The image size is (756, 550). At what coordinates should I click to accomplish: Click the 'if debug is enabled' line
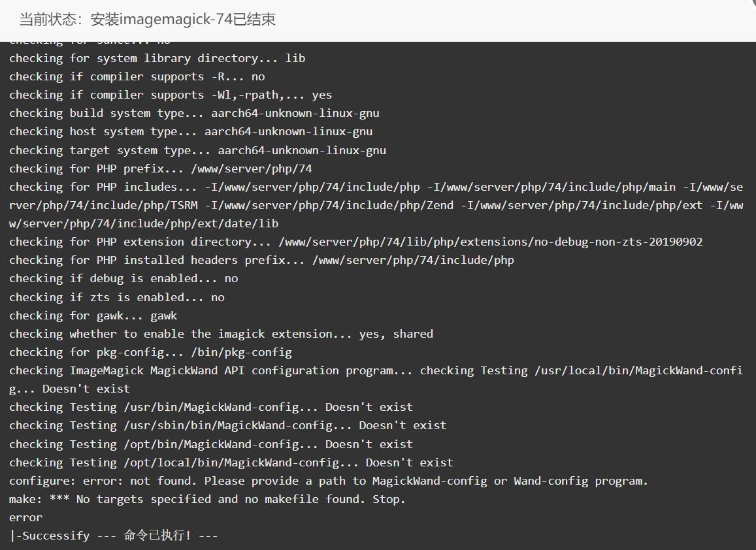[123, 279]
